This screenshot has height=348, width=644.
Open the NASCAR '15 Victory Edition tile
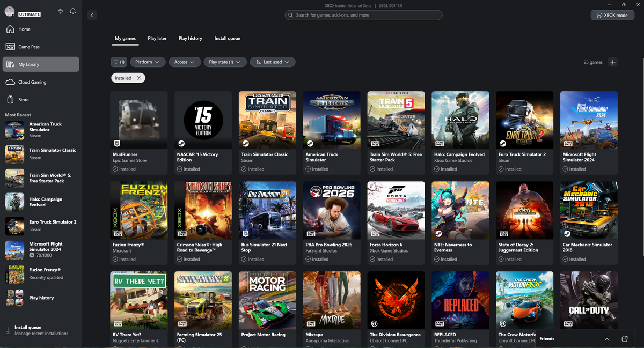tap(203, 132)
